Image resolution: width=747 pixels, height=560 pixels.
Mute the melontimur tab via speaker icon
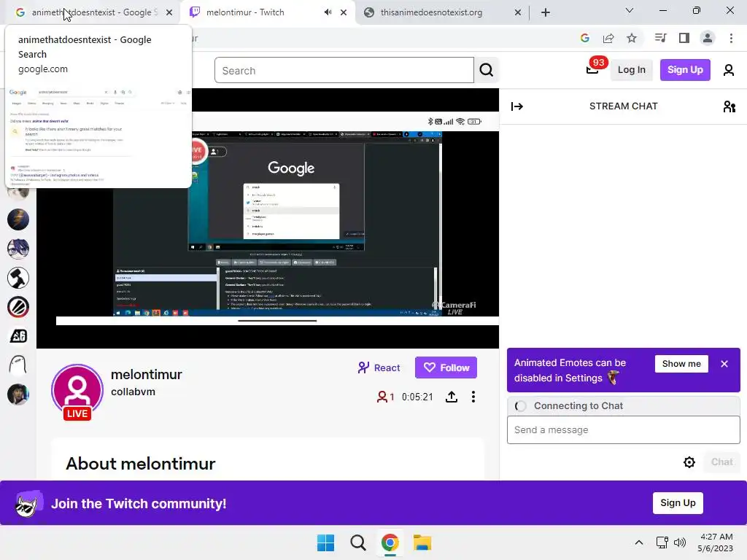pyautogui.click(x=328, y=12)
